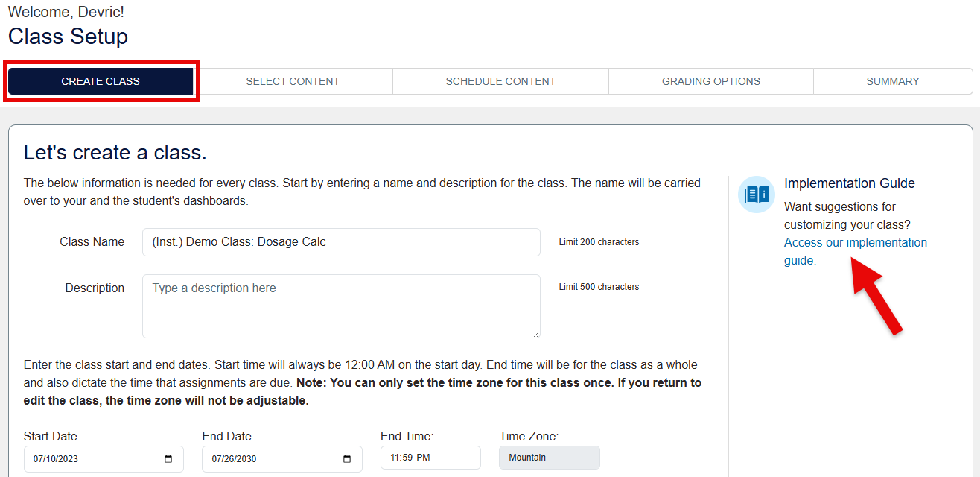This screenshot has height=477, width=980.
Task: Select the year in the End Date field
Action: click(246, 459)
